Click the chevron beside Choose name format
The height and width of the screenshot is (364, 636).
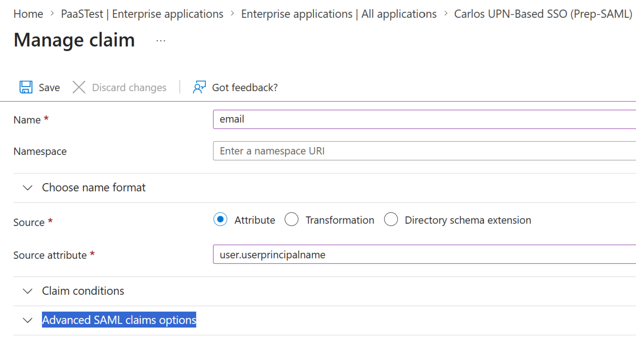[x=28, y=188]
